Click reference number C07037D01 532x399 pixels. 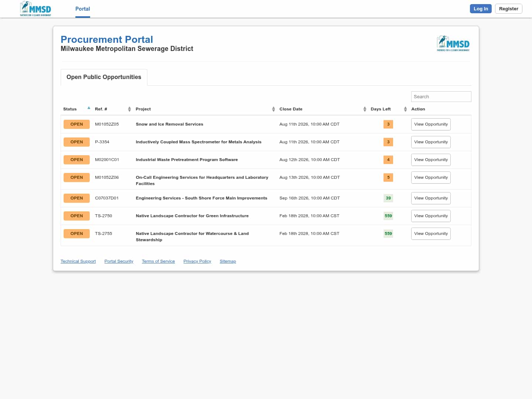click(107, 198)
